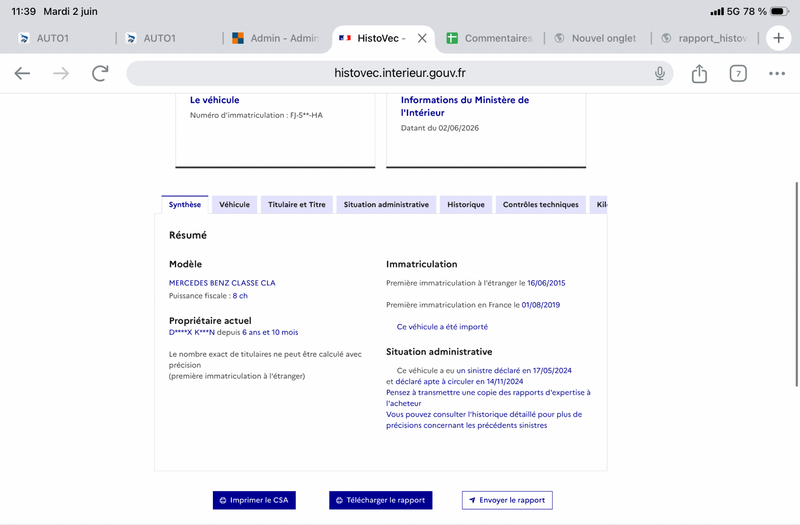
Task: Click 'Vous pouvez consulter l'historique détaillé' text
Action: 484,419
